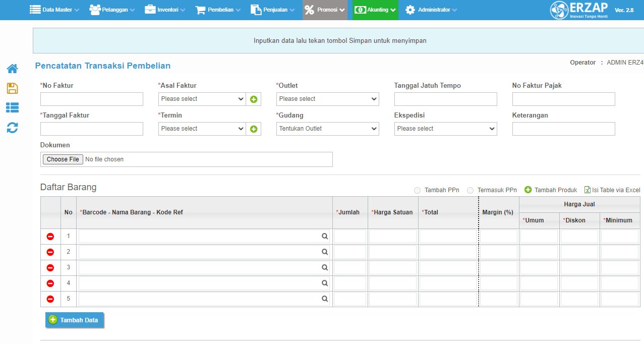644x344 pixels.
Task: Open the Asal Faktur dropdown
Action: pos(202,99)
